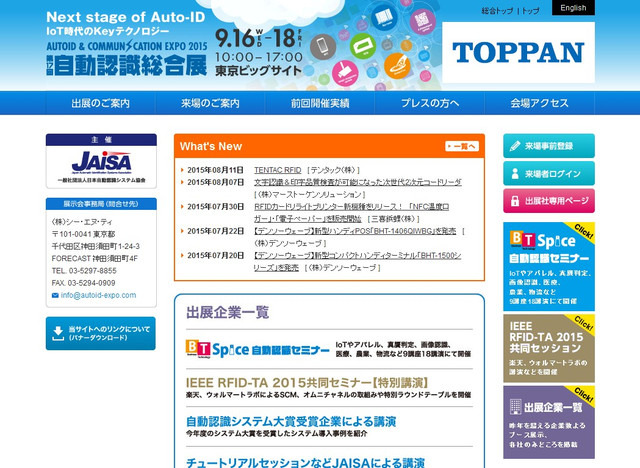This screenshot has height=468, width=640.
Task: Click the 主催 organizer label
Action: tap(101, 140)
